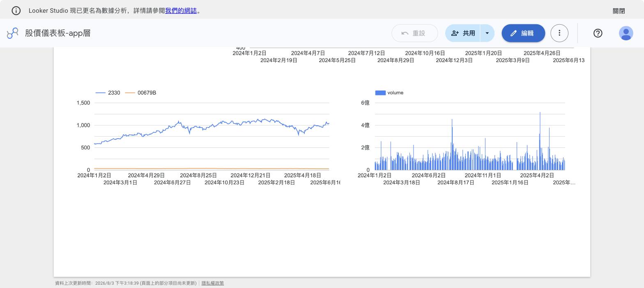This screenshot has height=288, width=644.
Task: Click the 2024年7月12日 top chart label
Action: (x=366, y=53)
